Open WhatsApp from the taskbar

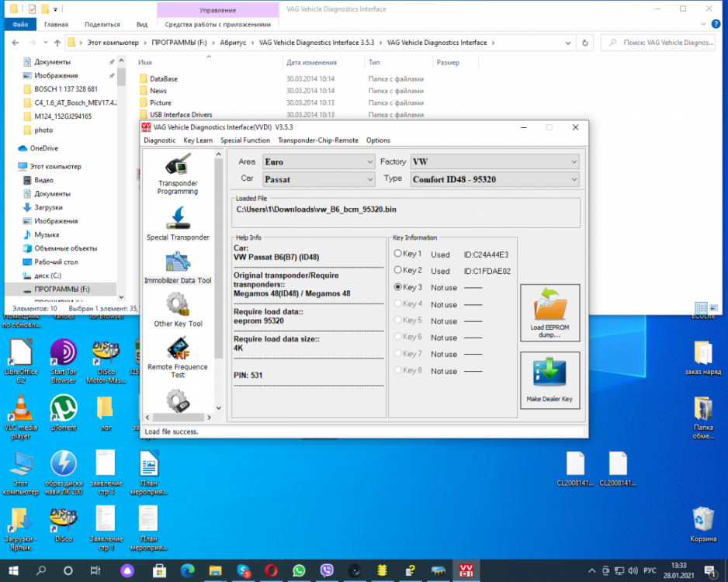(x=299, y=570)
